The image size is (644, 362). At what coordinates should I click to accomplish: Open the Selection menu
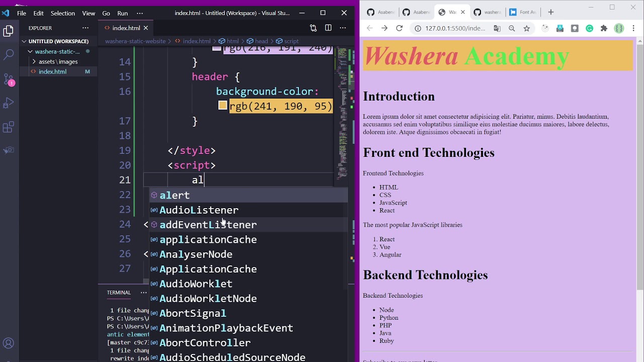(x=63, y=13)
